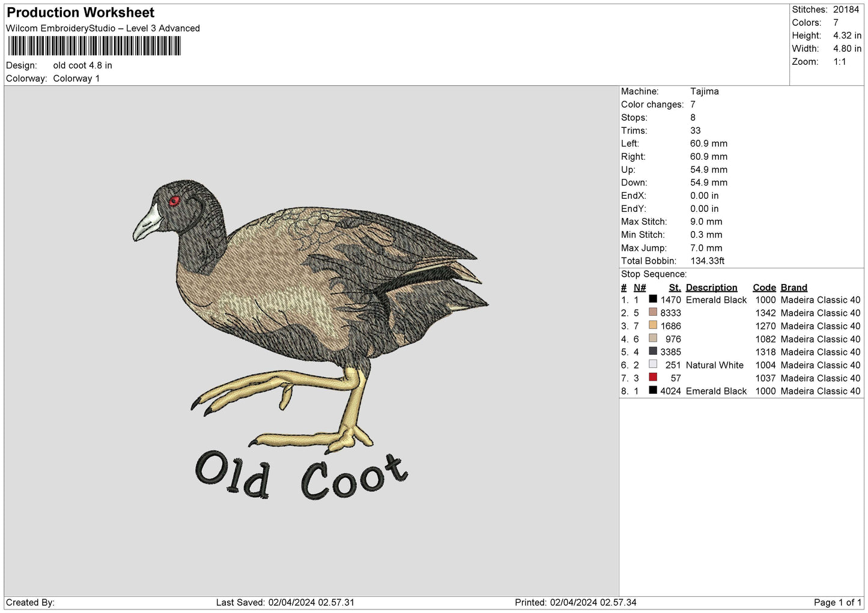Click the 'Old Coot' embroidered lettering
The image size is (868, 613).
point(302,477)
